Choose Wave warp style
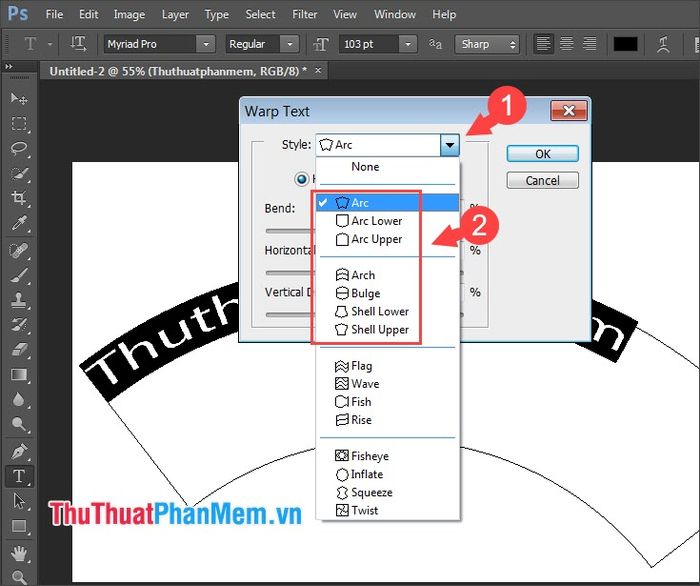Screen dimensions: 700x586 coord(388,384)
